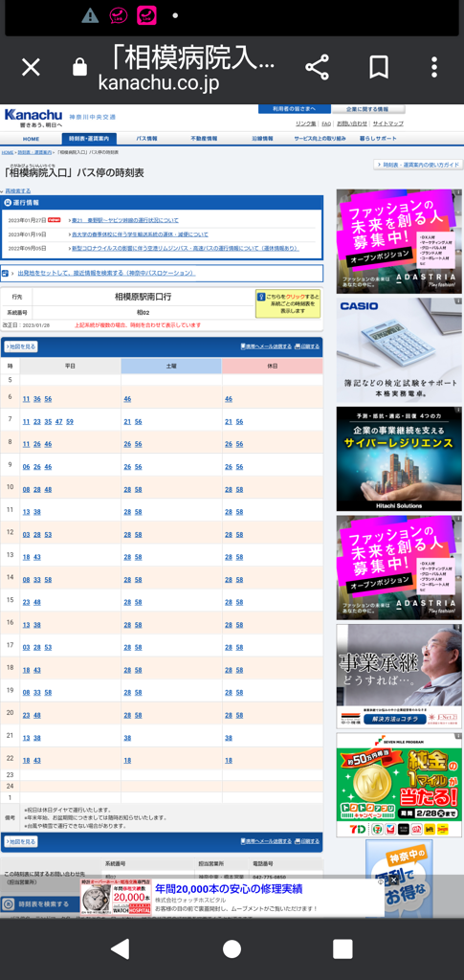Tap the lock icon for site security info
464x980 pixels.
tap(80, 67)
